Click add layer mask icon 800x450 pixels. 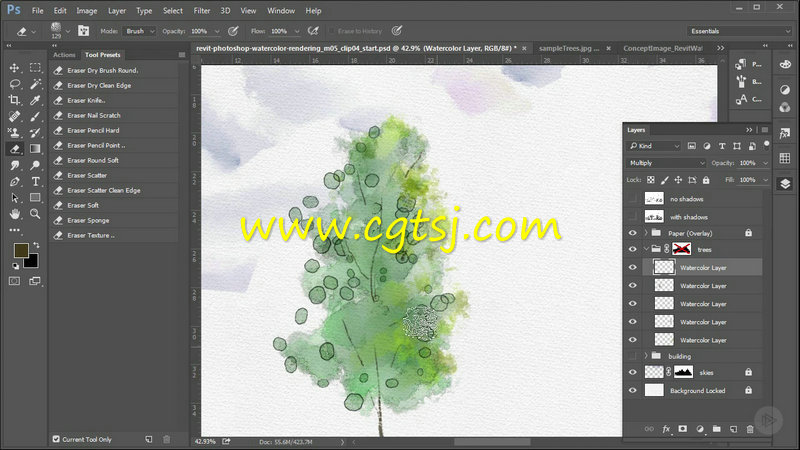(683, 429)
